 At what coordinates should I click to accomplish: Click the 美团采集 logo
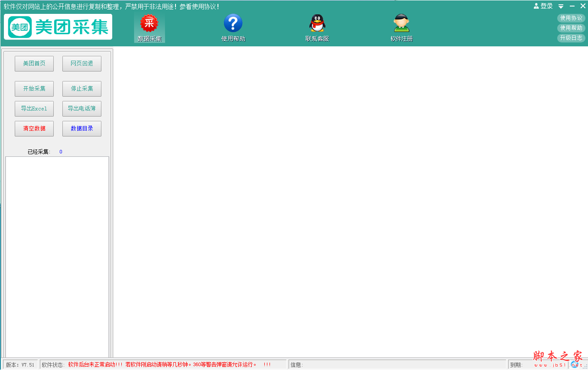pyautogui.click(x=58, y=27)
